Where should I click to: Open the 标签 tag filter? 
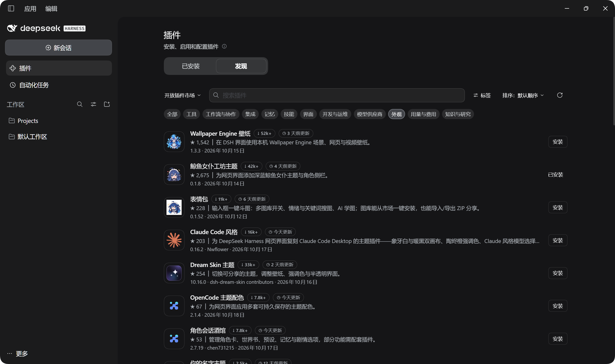[482, 95]
